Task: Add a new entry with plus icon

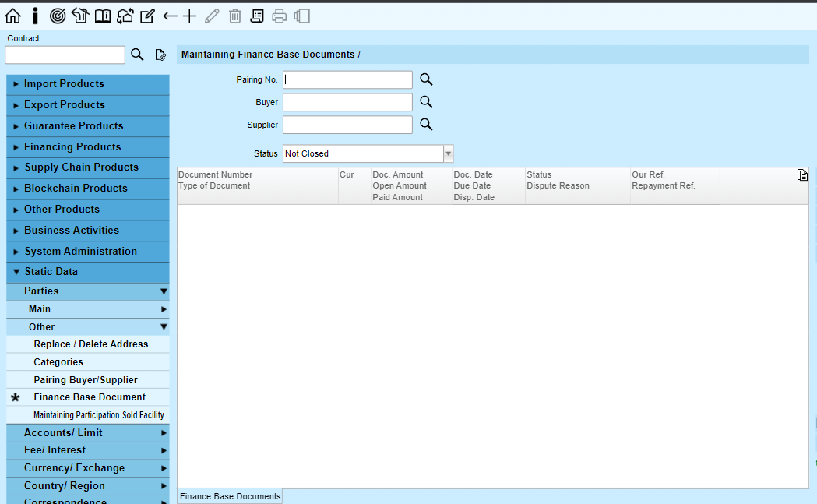Action: coord(190,16)
